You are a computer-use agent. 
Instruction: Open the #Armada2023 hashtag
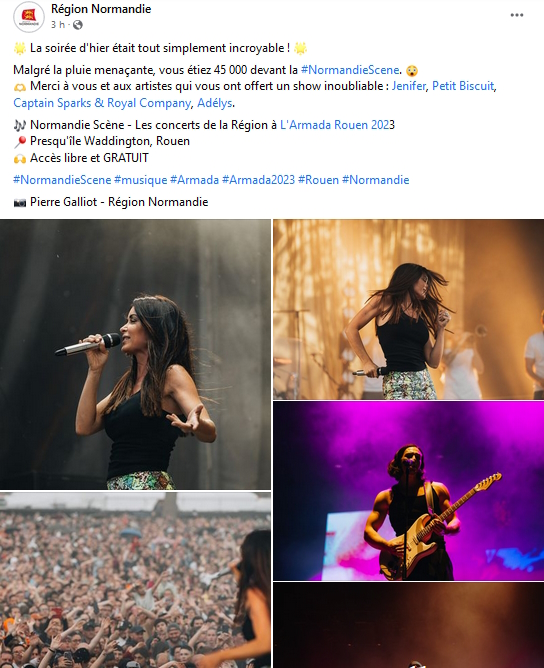(x=258, y=180)
